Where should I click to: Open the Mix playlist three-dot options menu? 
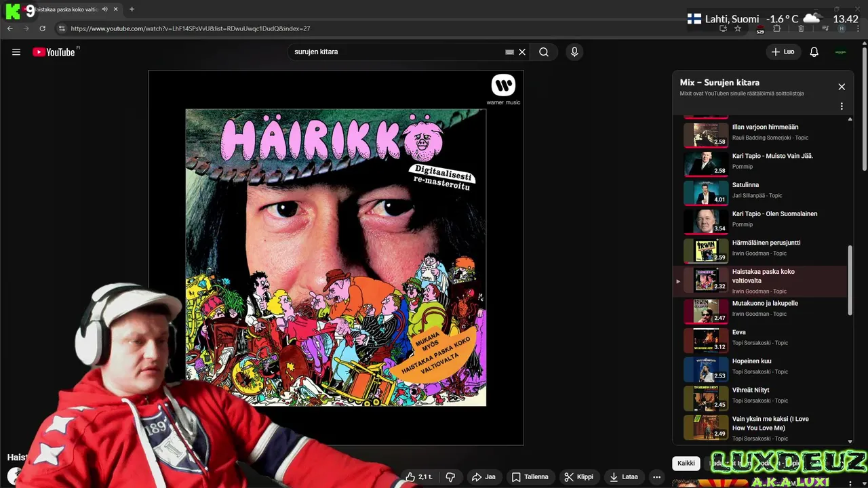[842, 106]
